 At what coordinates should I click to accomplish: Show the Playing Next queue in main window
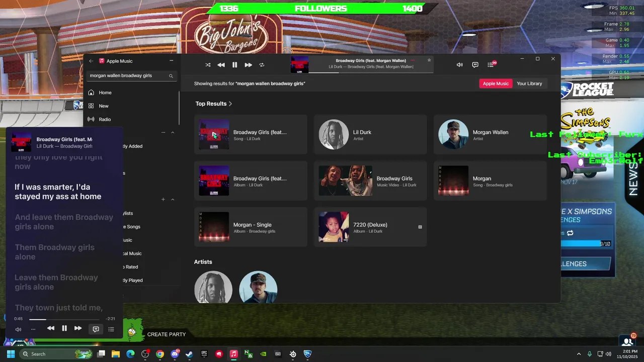tap(491, 65)
